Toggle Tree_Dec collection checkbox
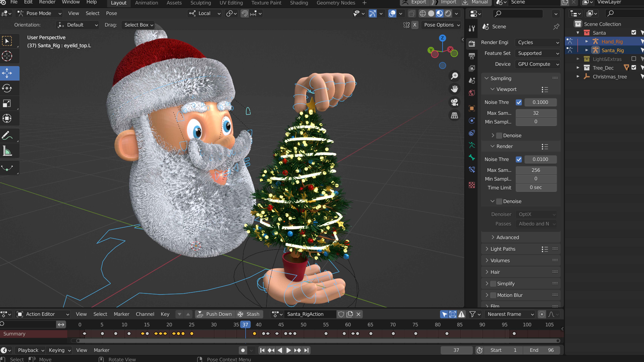This screenshot has height=362, width=644. (x=634, y=67)
